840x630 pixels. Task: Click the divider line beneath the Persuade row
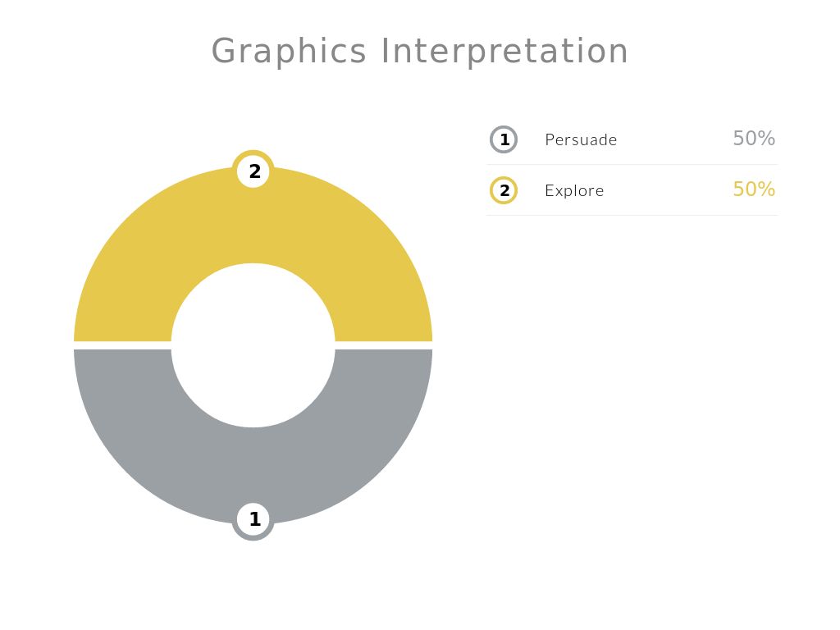pos(632,164)
